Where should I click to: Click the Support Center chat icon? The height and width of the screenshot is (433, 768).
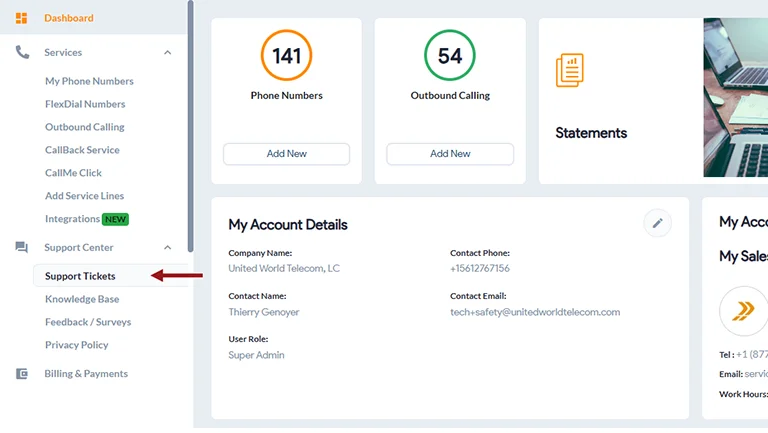coord(22,247)
